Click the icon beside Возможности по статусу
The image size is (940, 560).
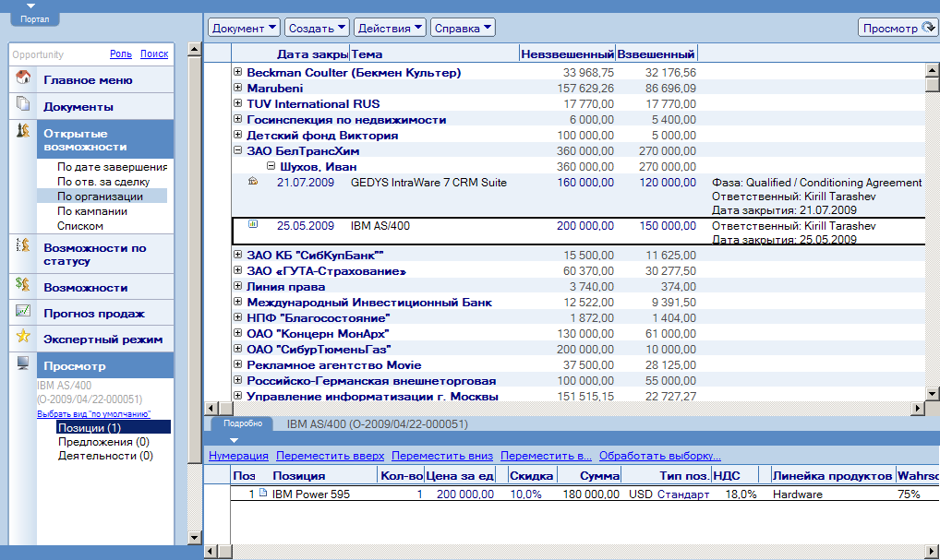click(23, 244)
